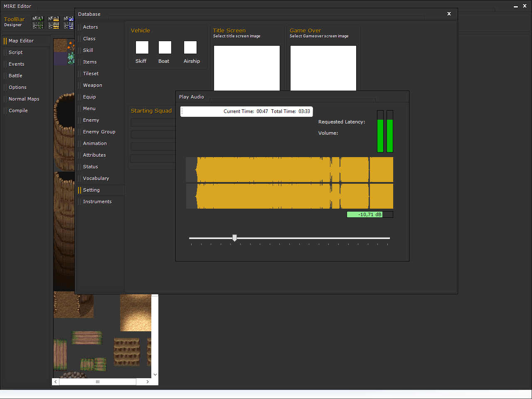Click the Volume label in Play Audio
Viewport: 532px width, 399px height.
coord(328,133)
